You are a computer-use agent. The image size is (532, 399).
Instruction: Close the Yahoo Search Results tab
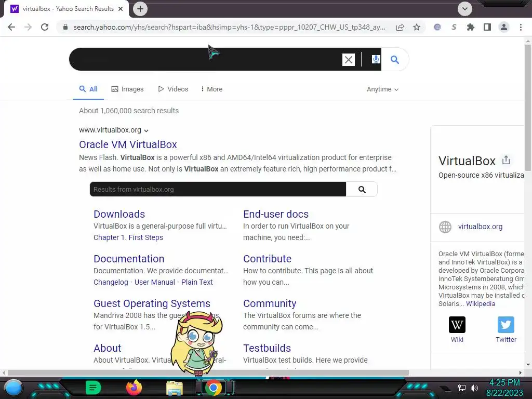[121, 9]
